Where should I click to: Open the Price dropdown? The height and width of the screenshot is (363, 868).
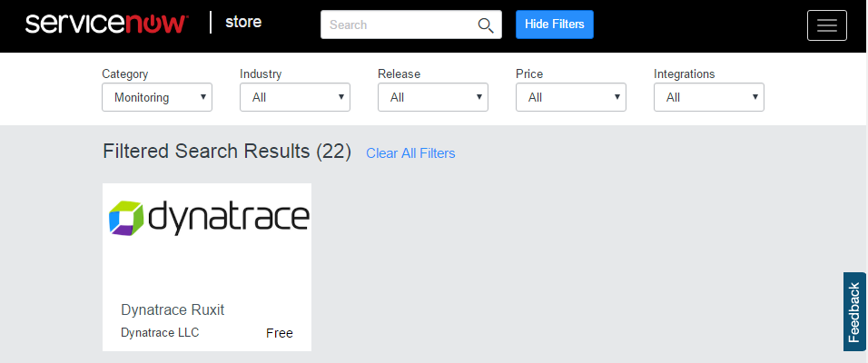click(x=571, y=97)
